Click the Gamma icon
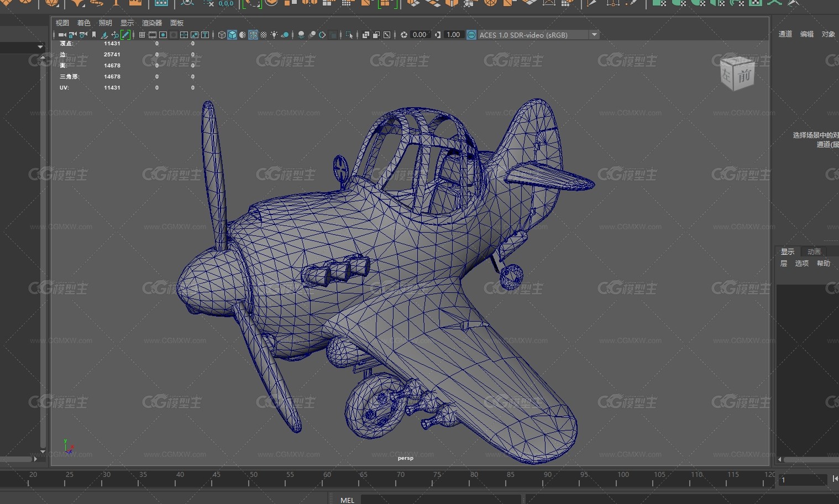The image size is (839, 504). (x=438, y=35)
